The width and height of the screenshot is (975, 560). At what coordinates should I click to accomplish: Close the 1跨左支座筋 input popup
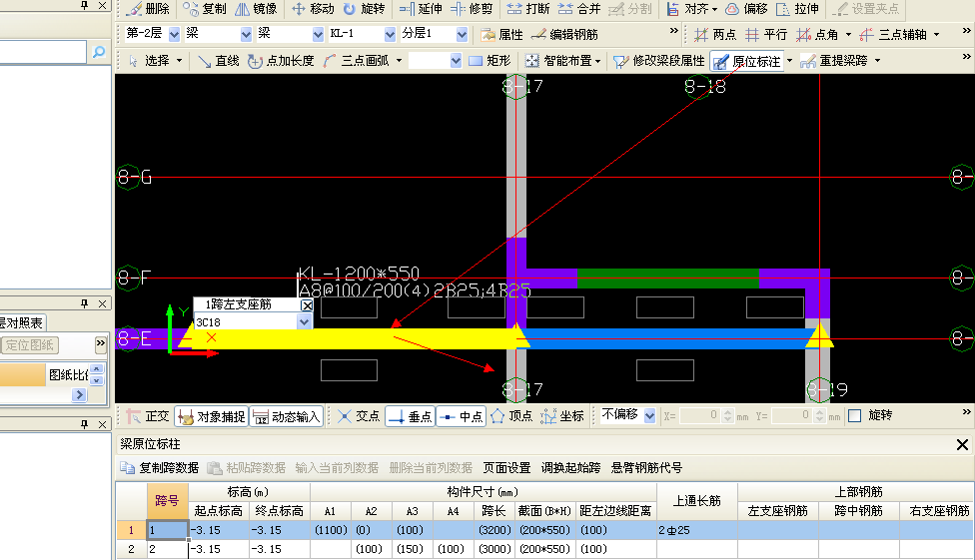coord(307,305)
